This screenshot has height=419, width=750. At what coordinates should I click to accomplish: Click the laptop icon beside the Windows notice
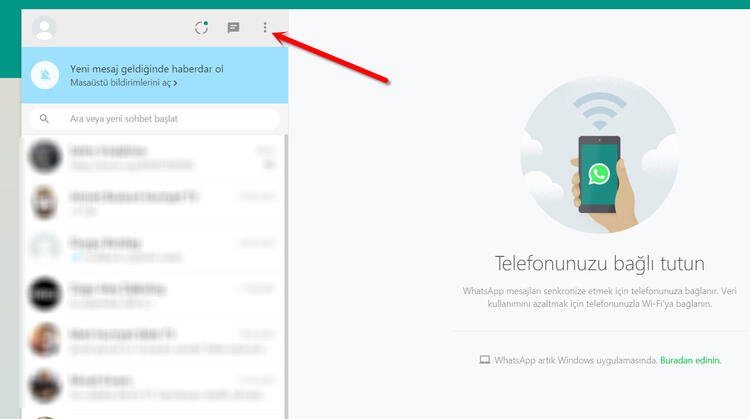coord(484,360)
